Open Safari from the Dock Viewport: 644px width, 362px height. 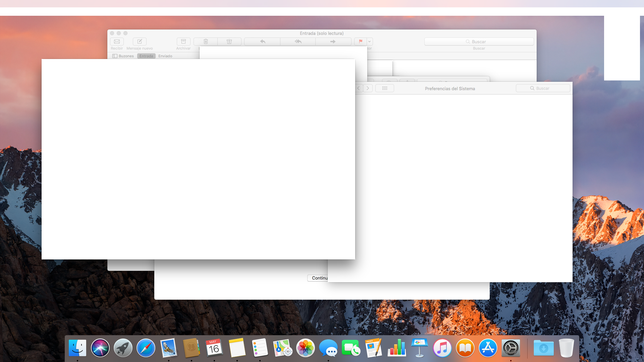coord(146,348)
